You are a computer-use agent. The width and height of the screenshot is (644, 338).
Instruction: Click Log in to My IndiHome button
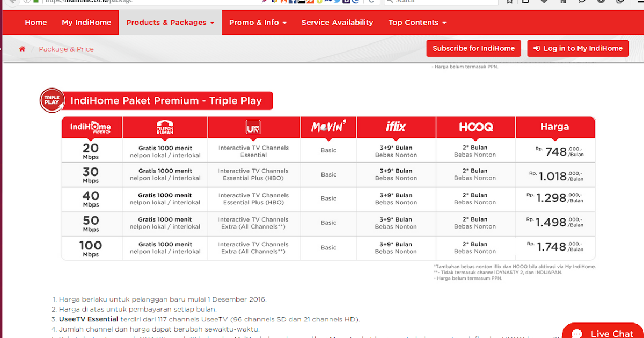click(578, 48)
